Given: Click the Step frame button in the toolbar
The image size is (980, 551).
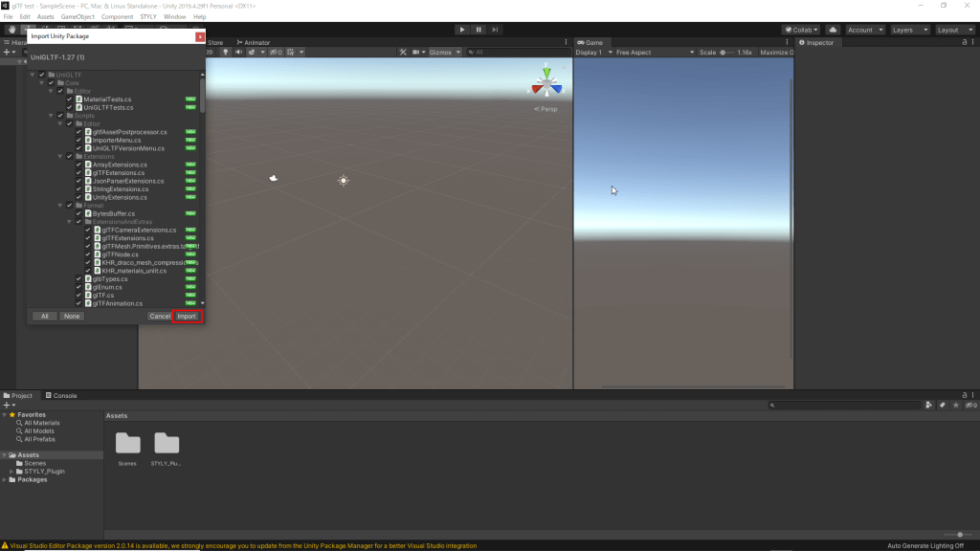Looking at the screenshot, I should tap(495, 29).
